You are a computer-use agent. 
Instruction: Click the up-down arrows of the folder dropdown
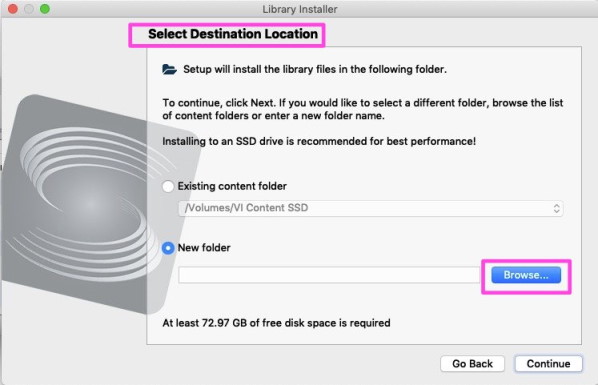pos(556,208)
